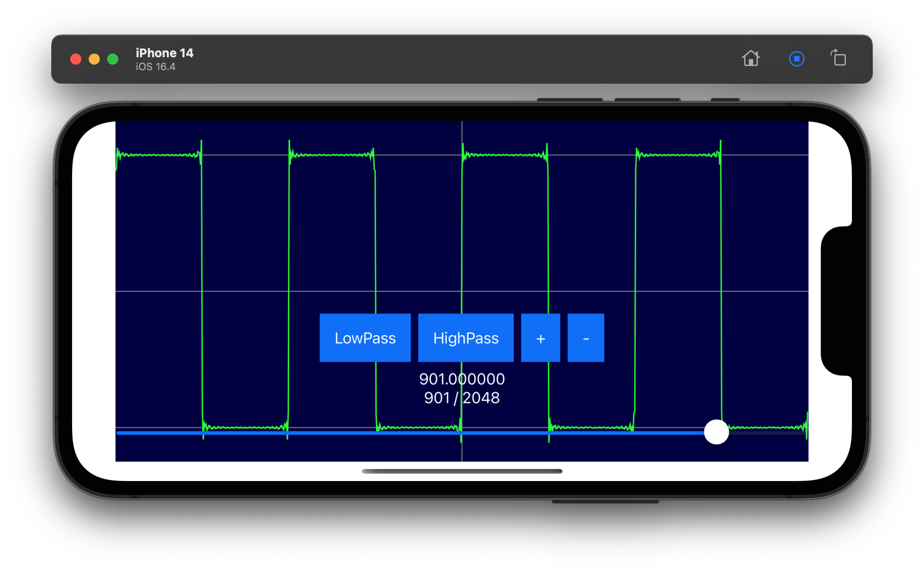Click the - decrement button

pos(585,337)
